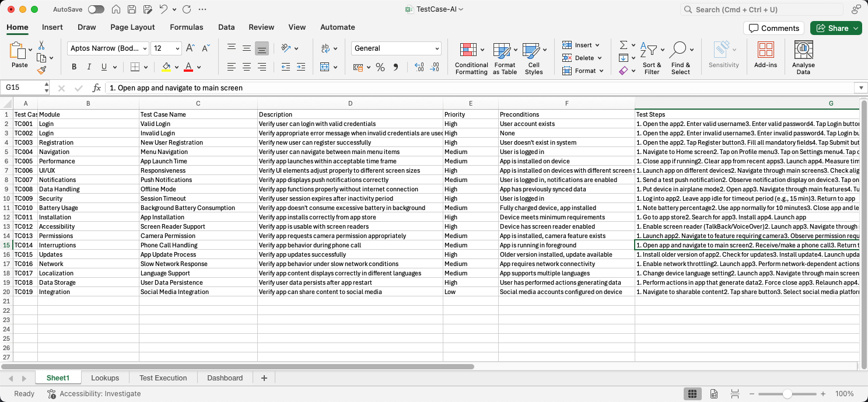Expand the formula bar
868x402 pixels.
click(x=860, y=88)
